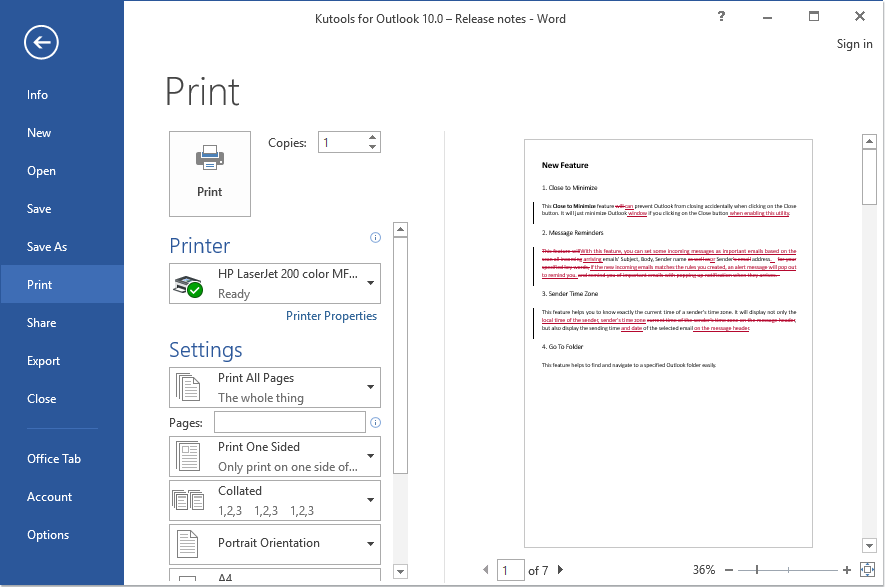
Task: Click the zoom out minus icon
Action: (x=729, y=570)
